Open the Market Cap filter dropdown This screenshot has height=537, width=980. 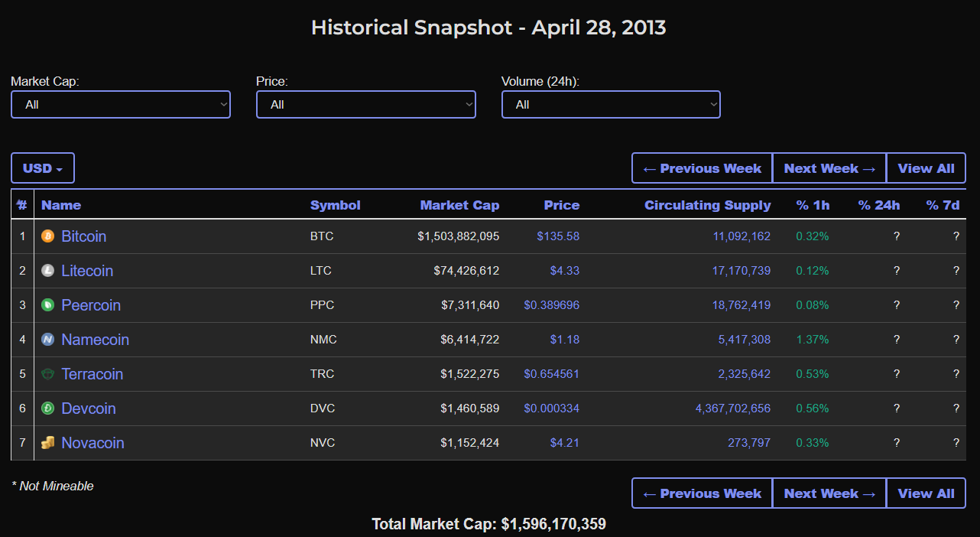121,105
